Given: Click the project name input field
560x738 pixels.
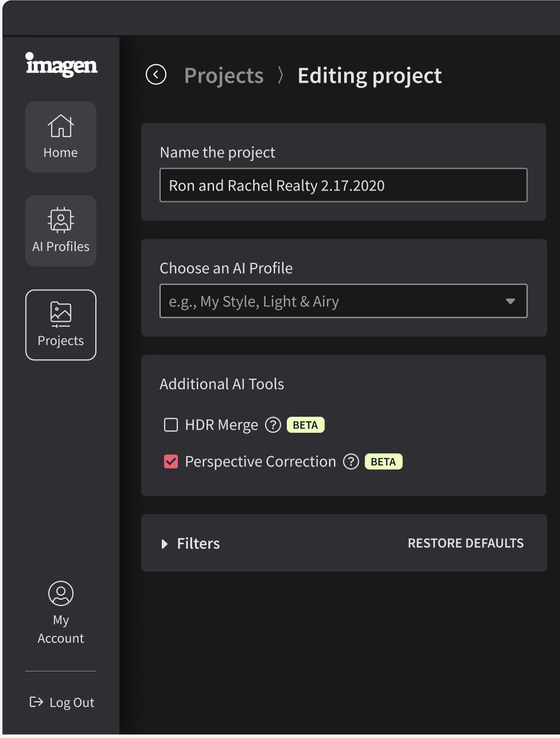Looking at the screenshot, I should tap(343, 185).
